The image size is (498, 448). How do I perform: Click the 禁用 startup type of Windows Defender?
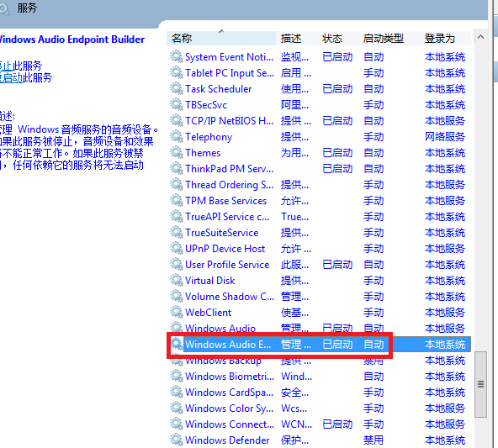(x=373, y=440)
